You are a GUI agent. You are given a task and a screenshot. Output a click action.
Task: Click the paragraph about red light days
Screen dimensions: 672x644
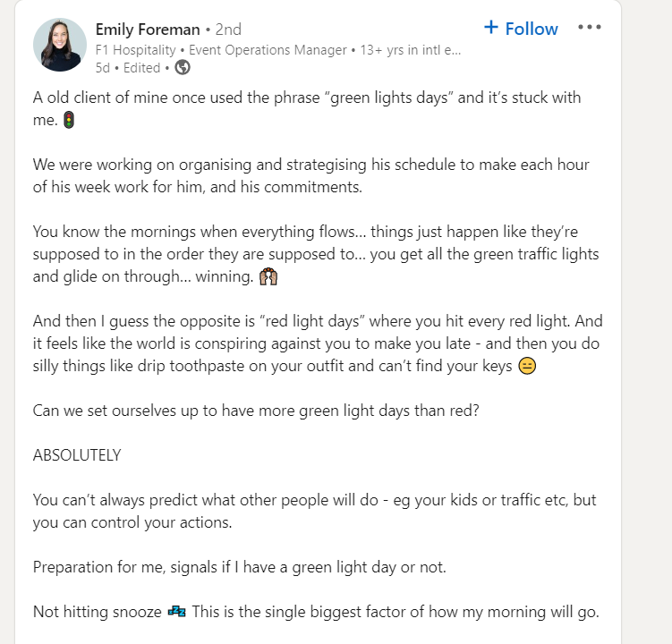318,343
